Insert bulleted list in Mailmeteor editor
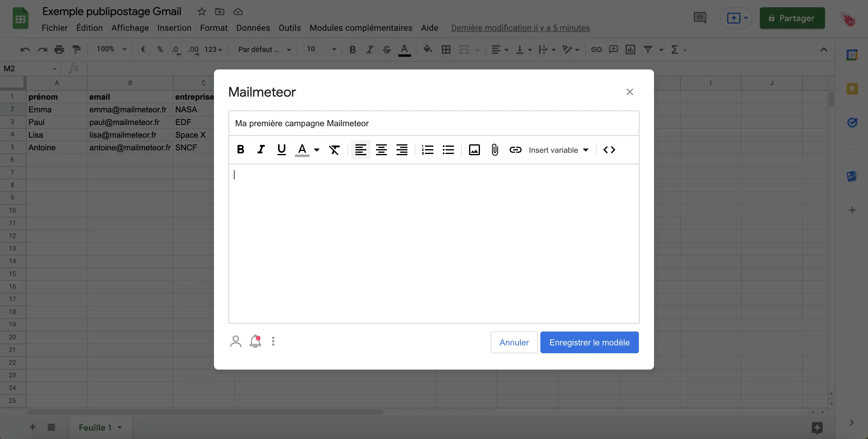This screenshot has width=868, height=439. point(448,149)
